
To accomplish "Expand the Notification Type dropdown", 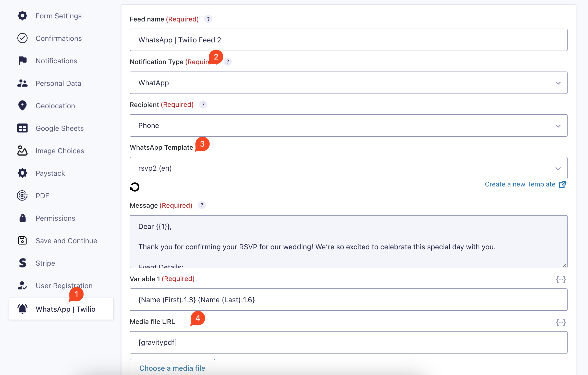I will 348,83.
